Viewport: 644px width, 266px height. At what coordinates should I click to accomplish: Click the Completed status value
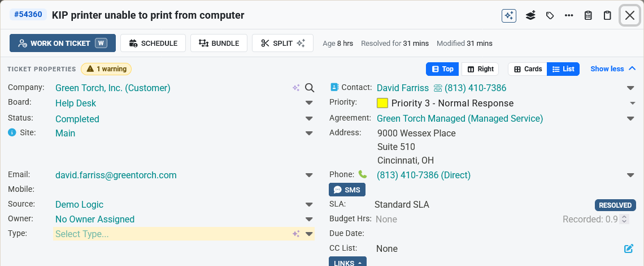click(77, 119)
